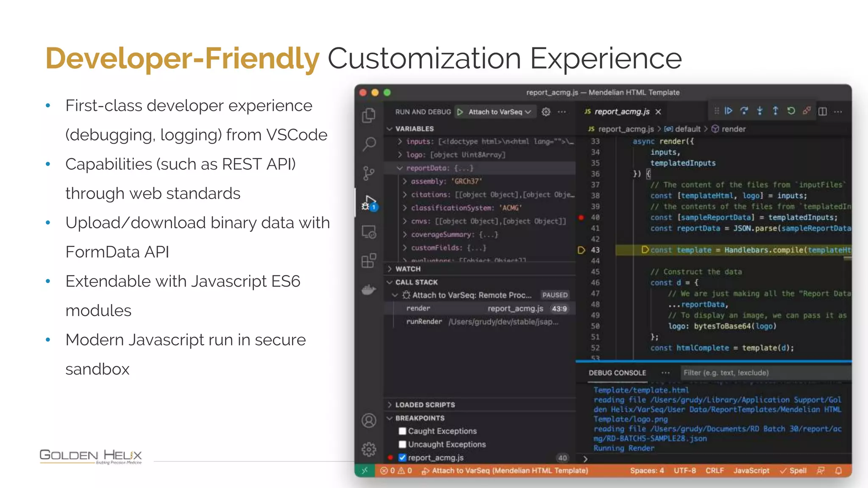Viewport: 868px width, 488px height.
Task: Click the debug console prompt arrow
Action: (585, 459)
